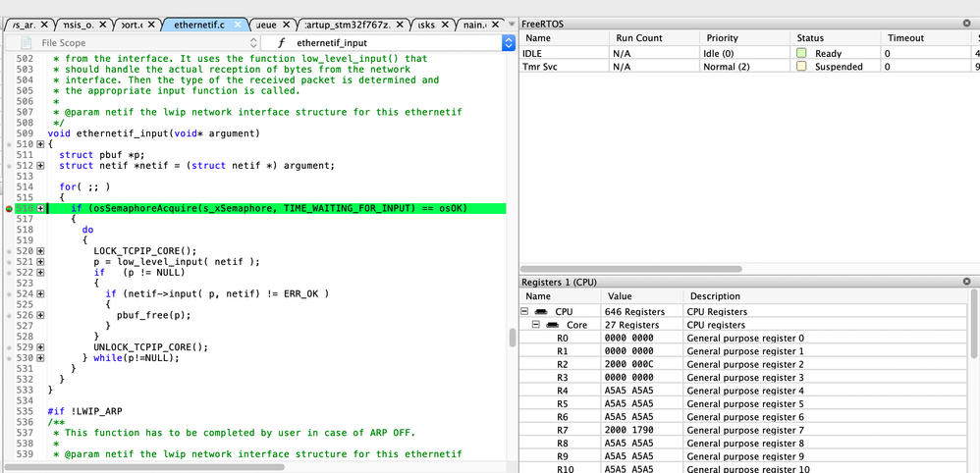Sort FreeRTOS tasks by Run Count
This screenshot has width=980, height=473.
654,38
